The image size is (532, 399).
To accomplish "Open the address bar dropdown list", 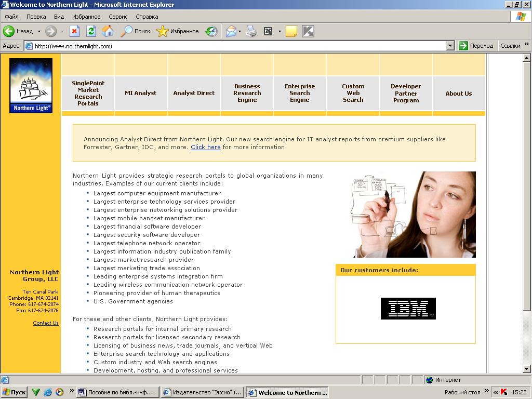I will (450, 46).
